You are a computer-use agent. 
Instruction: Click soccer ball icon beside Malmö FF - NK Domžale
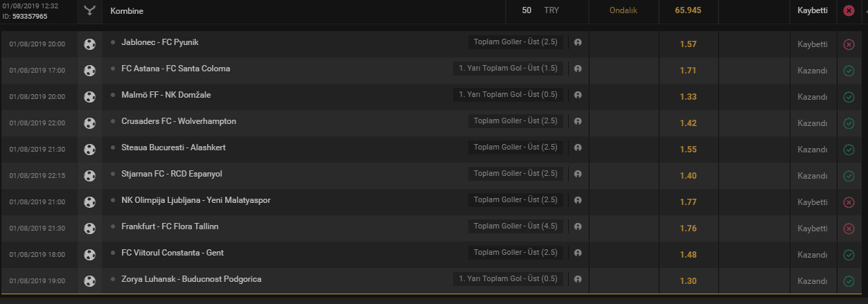tap(89, 96)
